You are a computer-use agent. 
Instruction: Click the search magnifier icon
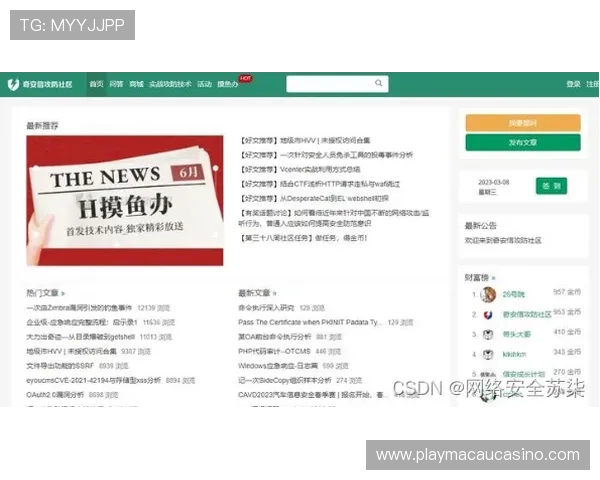pyautogui.click(x=378, y=83)
